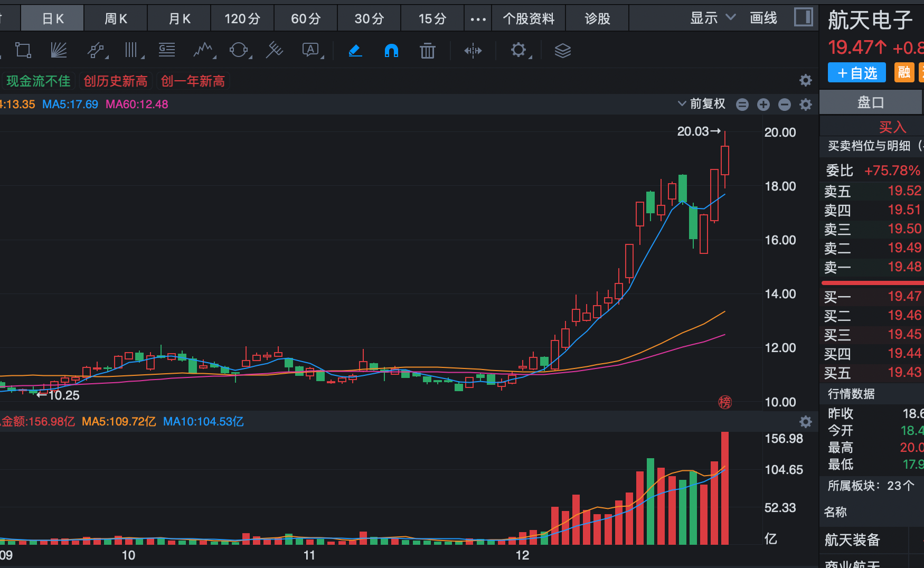Select the rectangle drawing tool
Image resolution: width=924 pixels, height=568 pixels.
pyautogui.click(x=23, y=50)
